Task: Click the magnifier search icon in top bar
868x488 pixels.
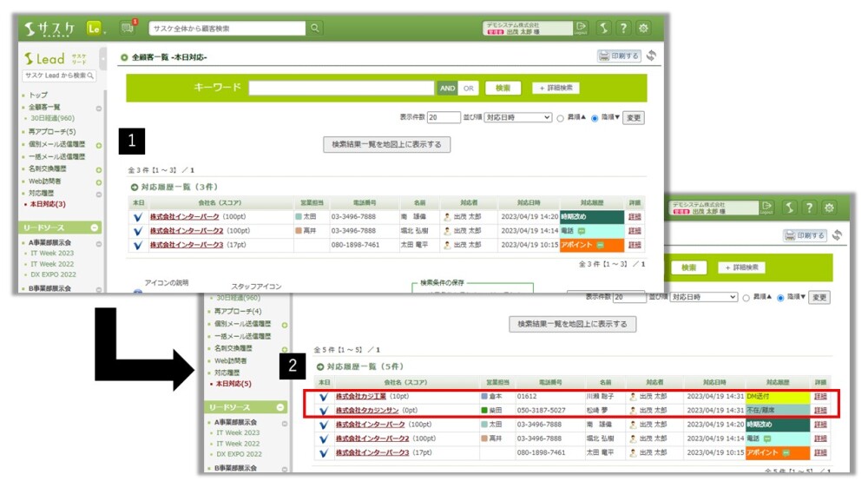Action: coord(316,29)
